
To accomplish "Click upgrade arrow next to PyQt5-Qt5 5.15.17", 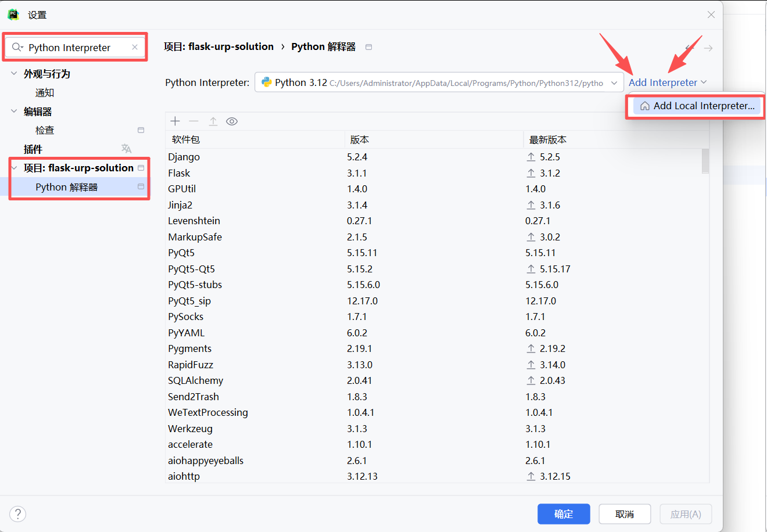I will click(531, 269).
